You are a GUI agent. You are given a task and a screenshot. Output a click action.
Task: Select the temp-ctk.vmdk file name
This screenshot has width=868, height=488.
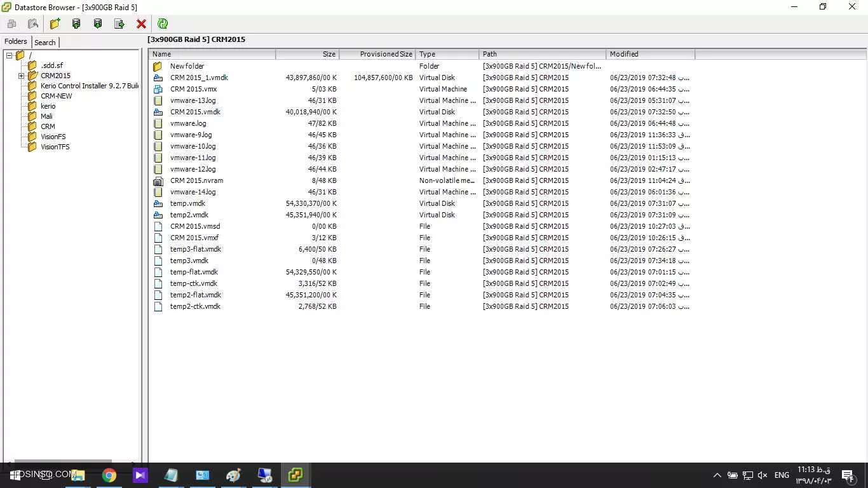point(194,283)
